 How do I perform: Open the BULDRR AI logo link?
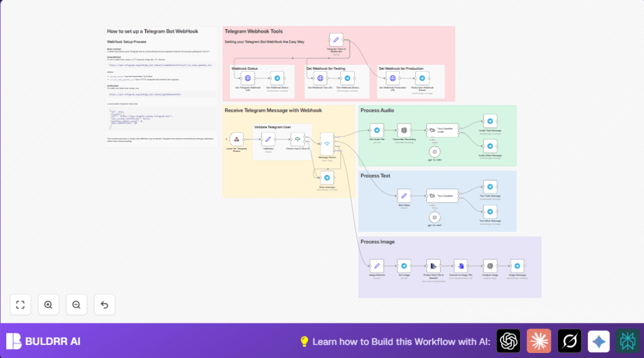44,341
